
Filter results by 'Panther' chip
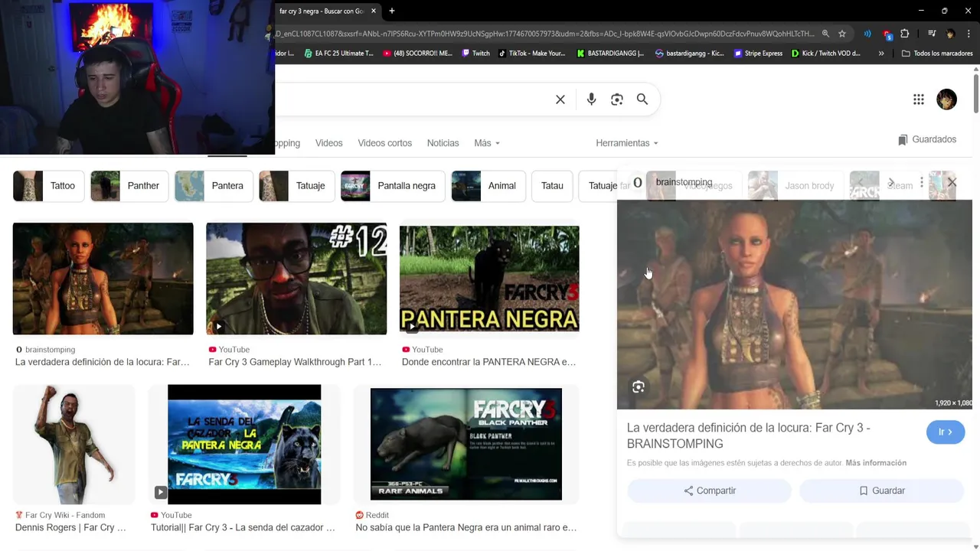pyautogui.click(x=129, y=186)
